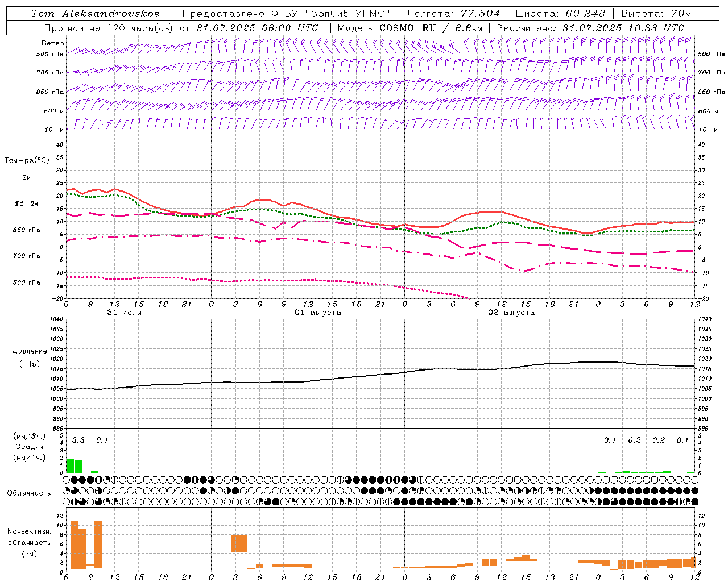
Task: Select the Долгота: 77.504 value
Action: (453, 14)
